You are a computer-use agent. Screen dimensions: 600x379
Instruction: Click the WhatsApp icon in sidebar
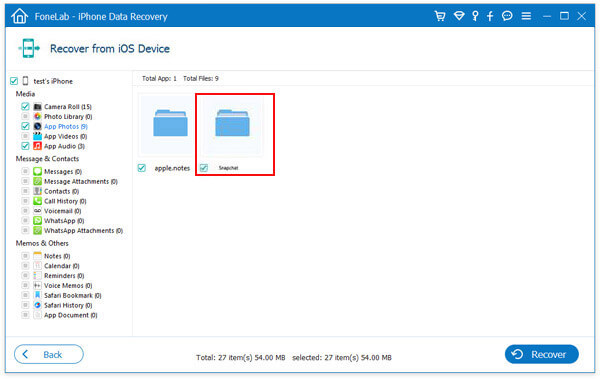(x=37, y=221)
